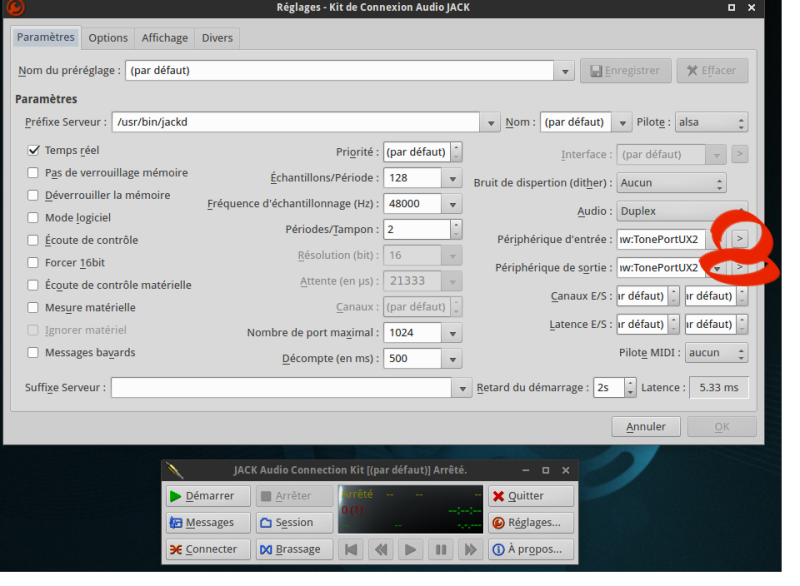Expand the Échantillons/Période dropdown
This screenshot has height=586, width=800.
(452, 178)
